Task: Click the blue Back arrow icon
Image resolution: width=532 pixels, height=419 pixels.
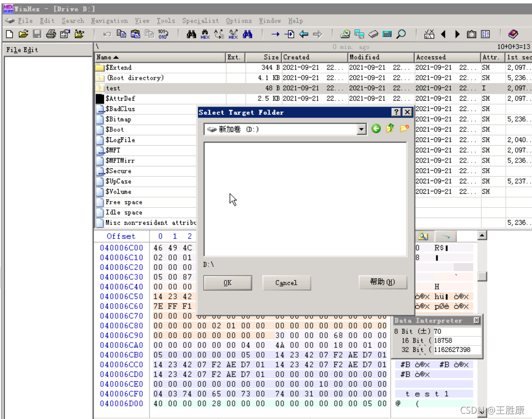Action: coord(304,34)
